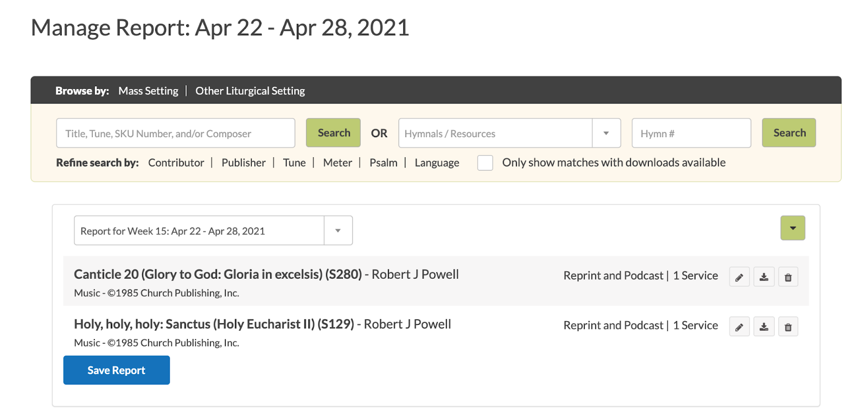868x416 pixels.
Task: Click the Save Report button
Action: click(x=117, y=370)
